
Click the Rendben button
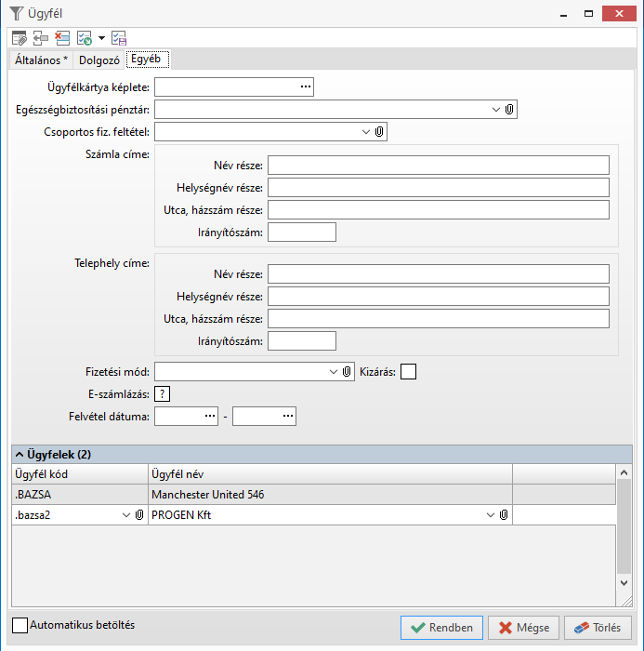(441, 628)
